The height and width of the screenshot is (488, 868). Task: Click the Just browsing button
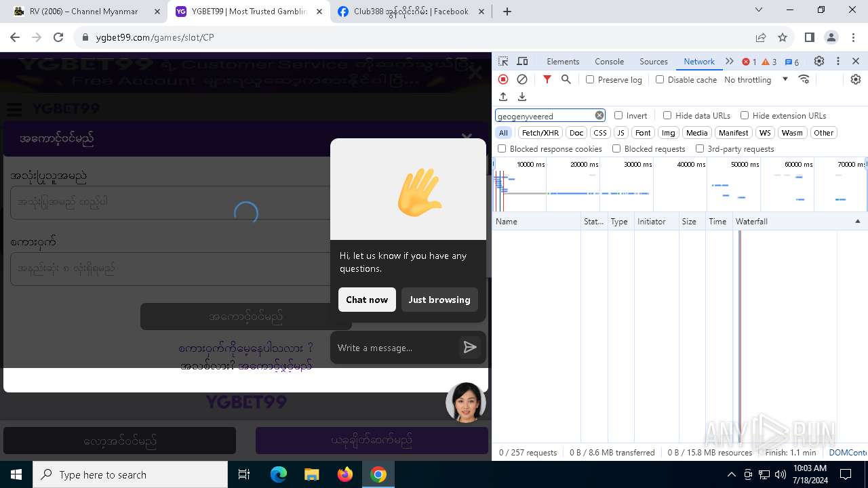click(439, 300)
